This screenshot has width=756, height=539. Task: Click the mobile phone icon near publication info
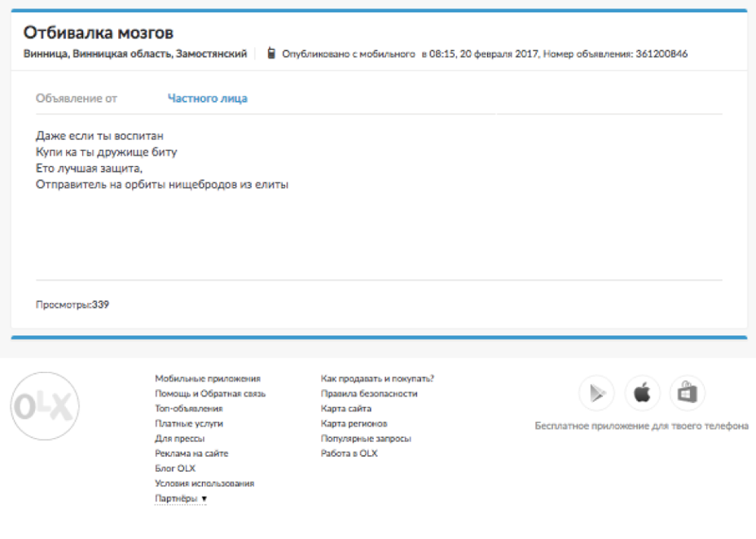(x=271, y=54)
